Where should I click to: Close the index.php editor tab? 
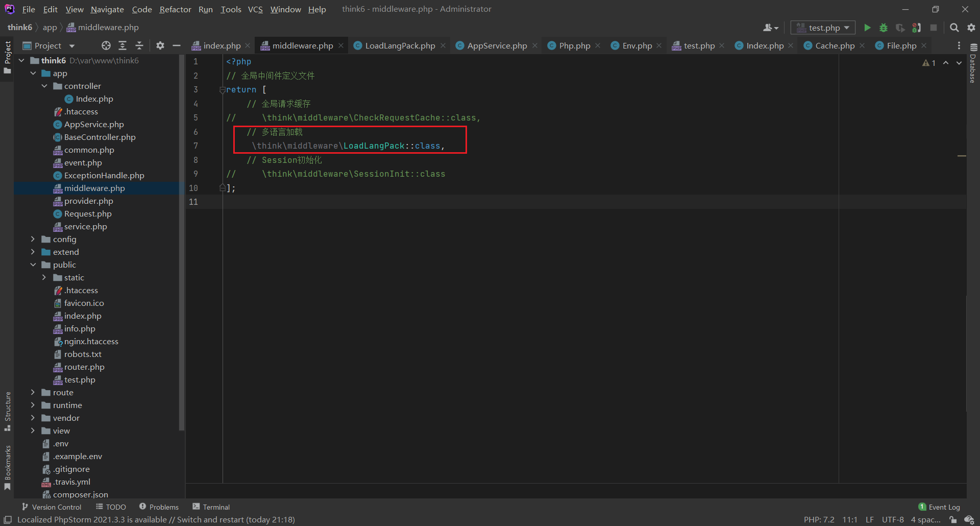coord(248,45)
